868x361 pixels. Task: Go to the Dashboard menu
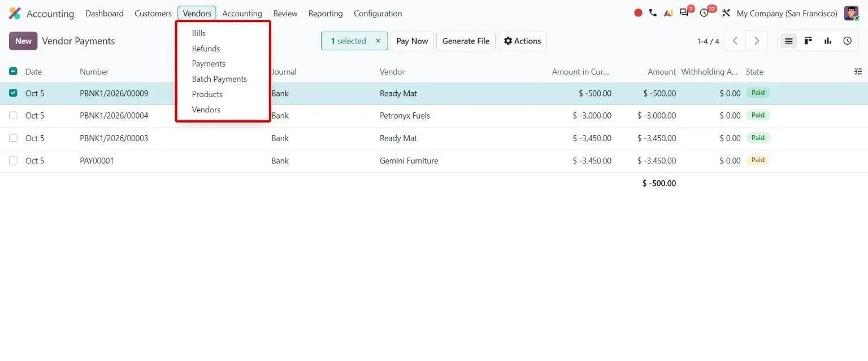105,13
